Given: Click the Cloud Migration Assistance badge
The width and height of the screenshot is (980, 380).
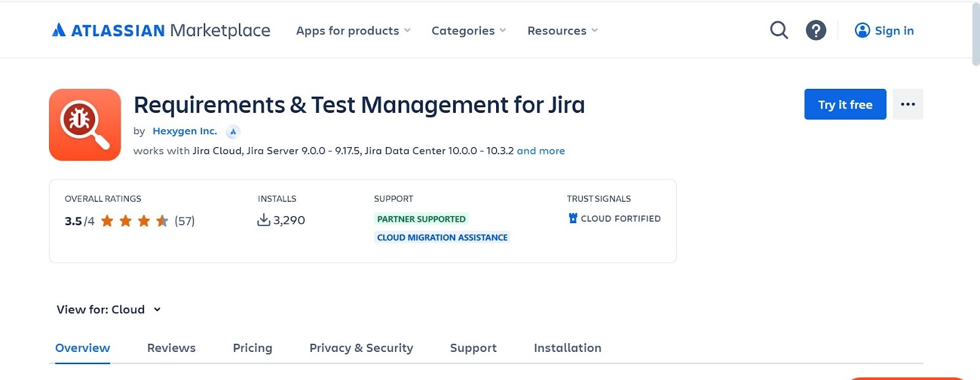Looking at the screenshot, I should (x=442, y=237).
